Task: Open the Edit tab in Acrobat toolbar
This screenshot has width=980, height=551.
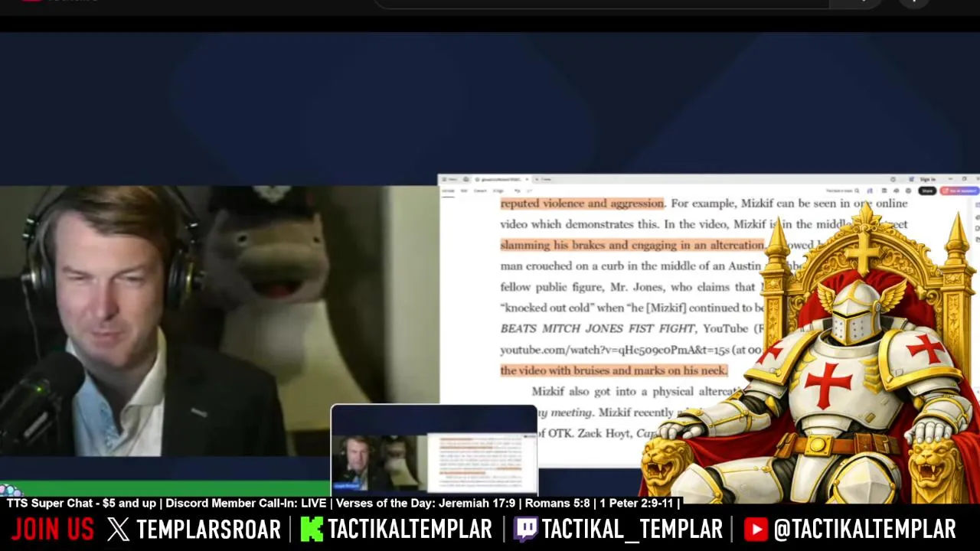Action: [464, 191]
